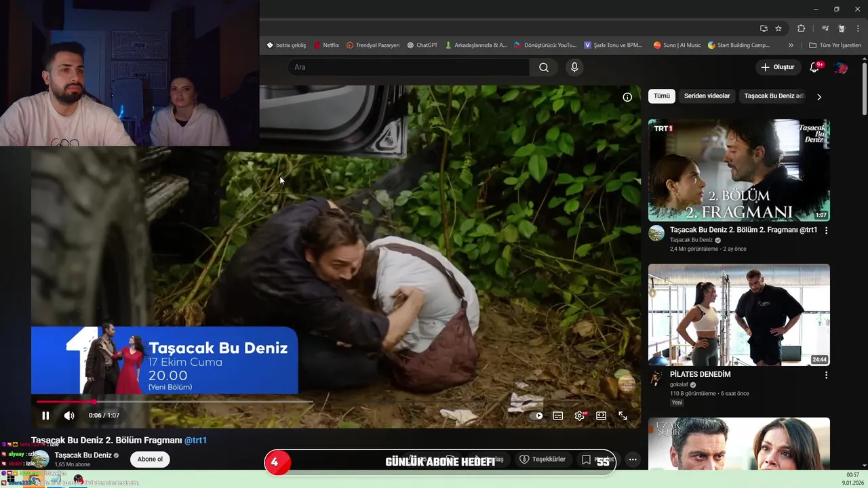Expand hidden bookmarks overflow chevron
The width and height of the screenshot is (868, 488).
(x=791, y=45)
